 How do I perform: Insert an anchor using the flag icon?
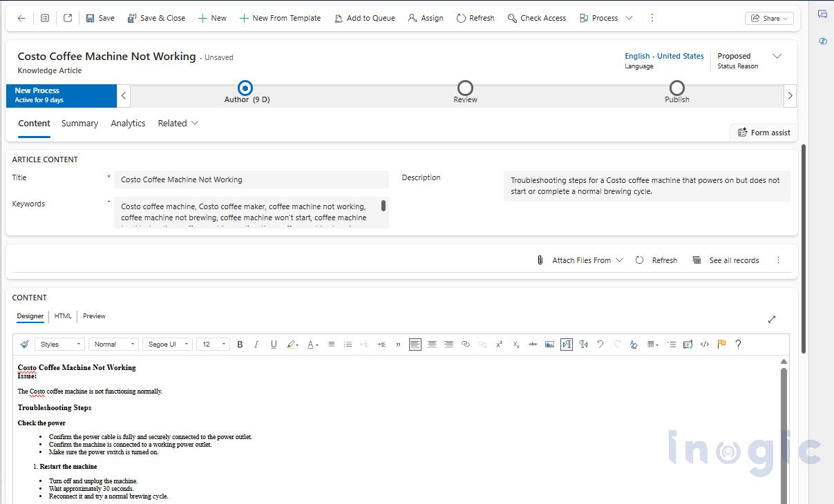click(x=721, y=344)
